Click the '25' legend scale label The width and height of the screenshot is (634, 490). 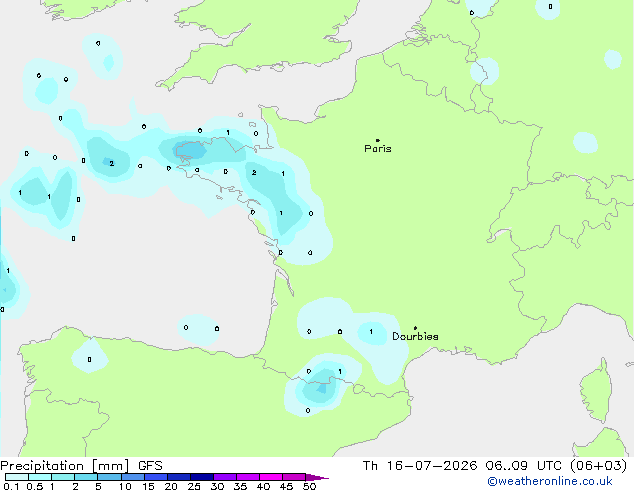click(x=194, y=486)
